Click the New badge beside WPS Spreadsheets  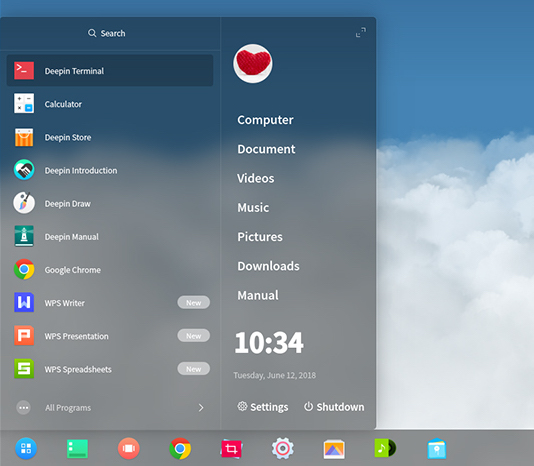pyautogui.click(x=193, y=369)
